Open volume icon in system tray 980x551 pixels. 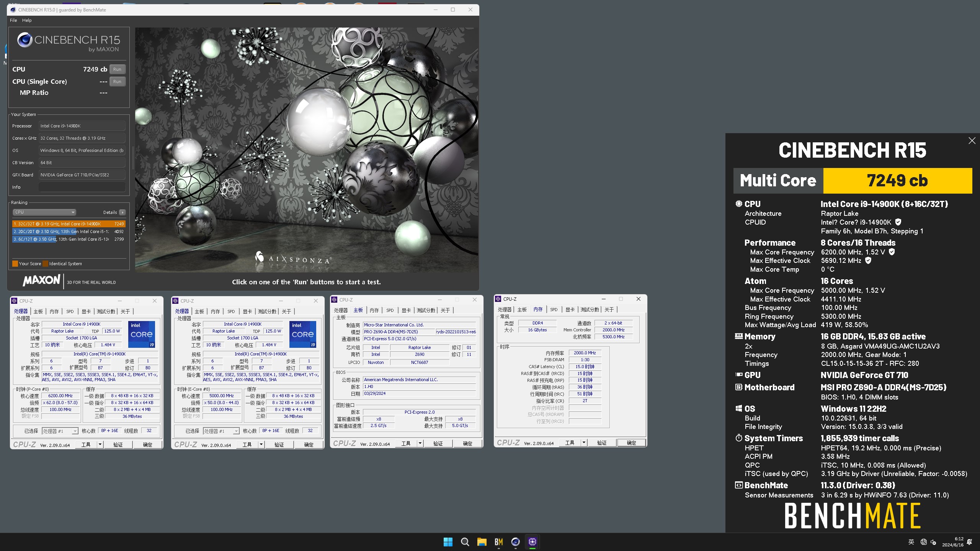pos(933,542)
